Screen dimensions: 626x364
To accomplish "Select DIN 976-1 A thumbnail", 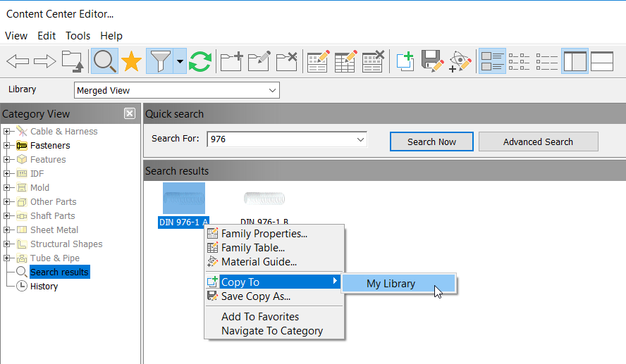I will point(184,198).
